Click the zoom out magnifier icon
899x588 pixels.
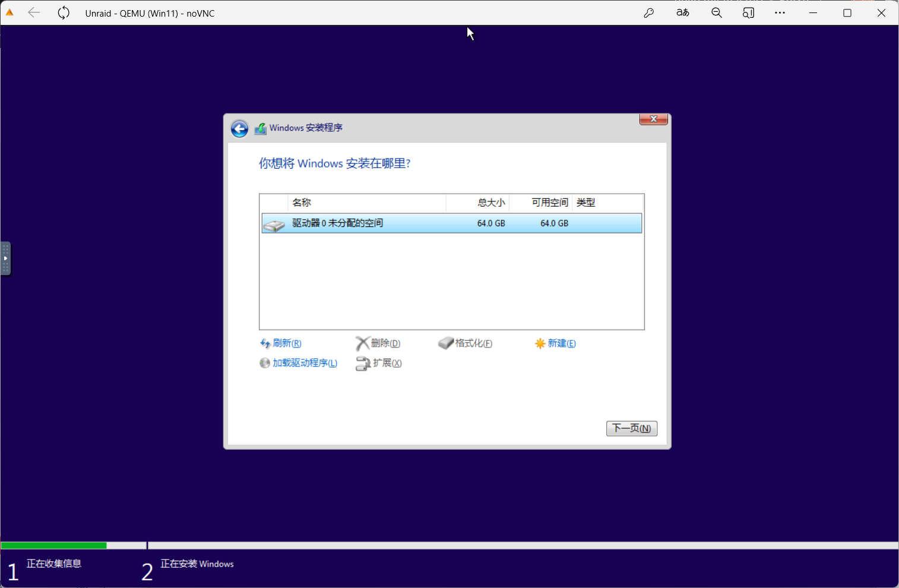[x=717, y=13]
